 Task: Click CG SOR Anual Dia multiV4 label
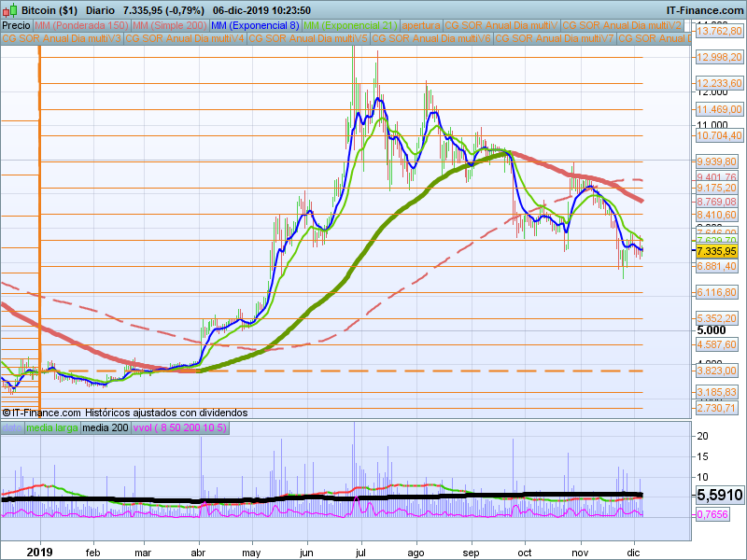185,38
